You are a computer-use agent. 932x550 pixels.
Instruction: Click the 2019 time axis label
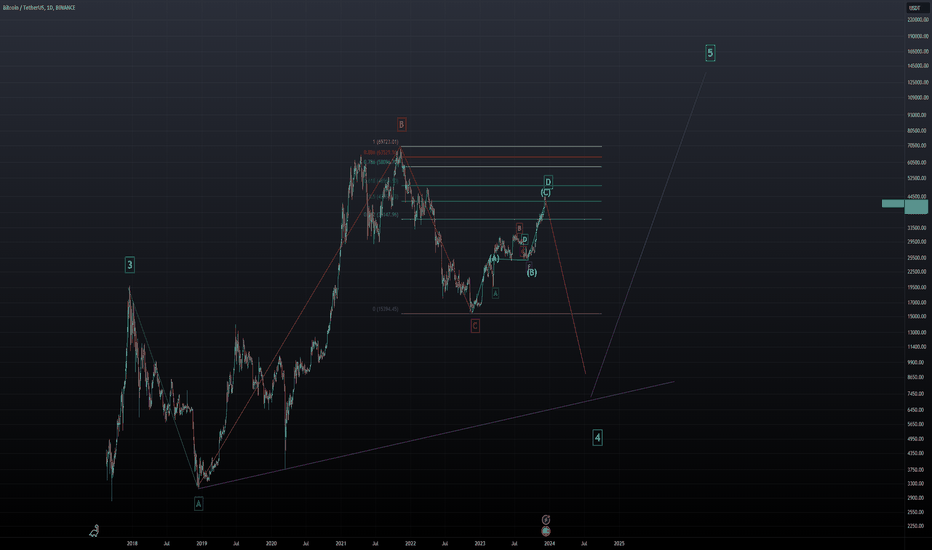coord(201,543)
